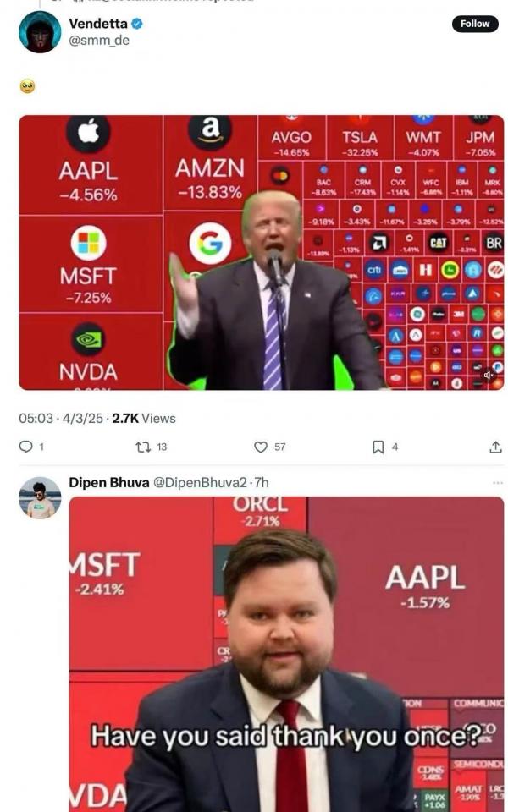Open Vendetta's profile avatar
508x812 pixels.
(x=40, y=32)
